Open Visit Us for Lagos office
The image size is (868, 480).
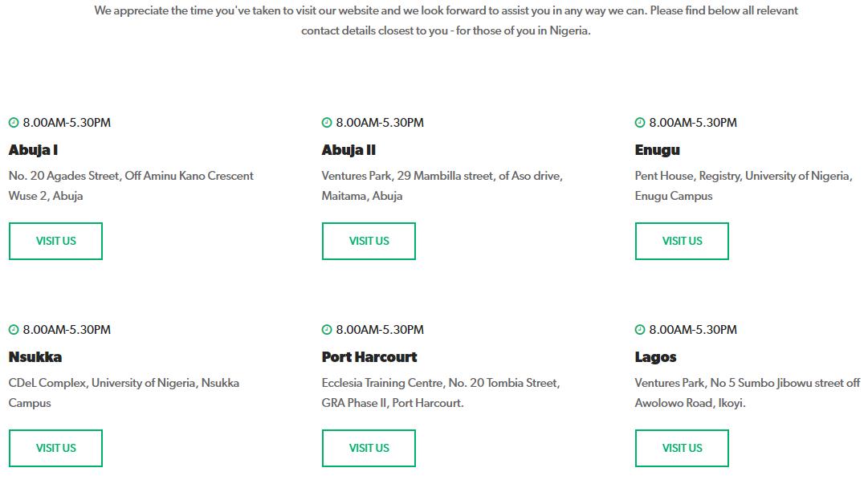pos(682,448)
